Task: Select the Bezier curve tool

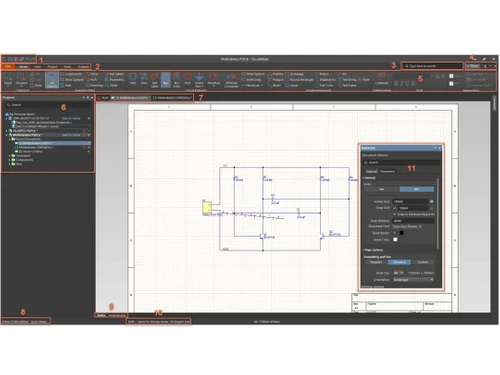Action: (x=275, y=85)
